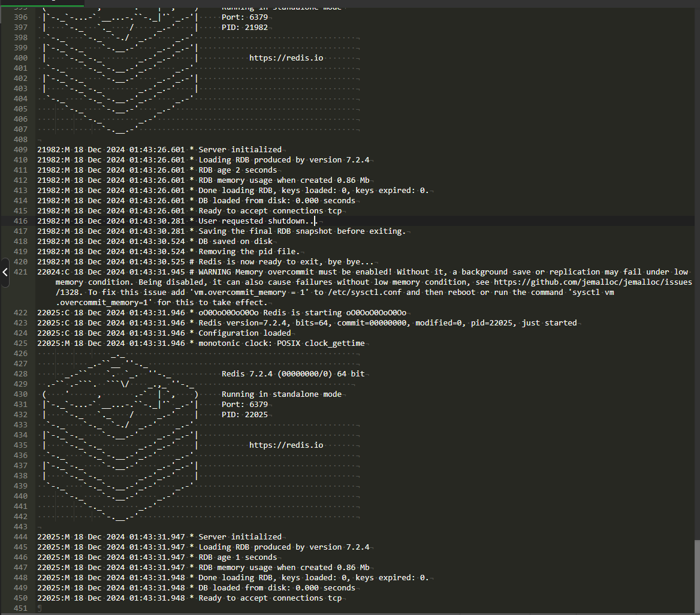Click line number 409 in the gutter

click(x=20, y=150)
